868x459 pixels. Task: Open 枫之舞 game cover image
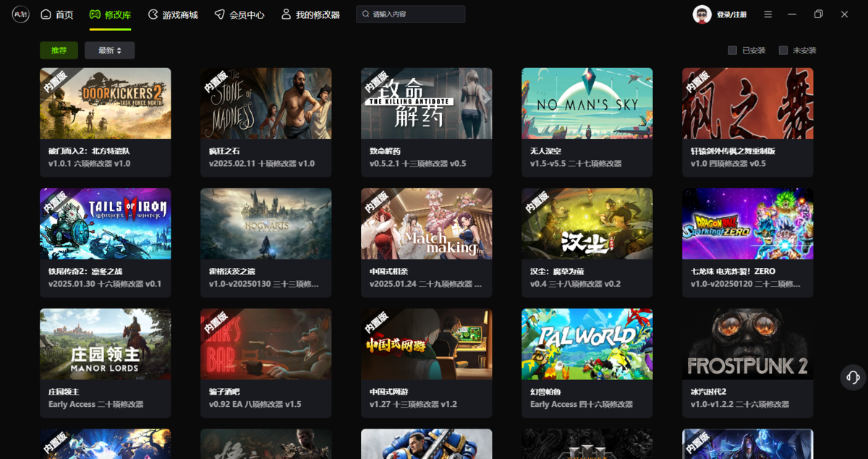pyautogui.click(x=748, y=104)
